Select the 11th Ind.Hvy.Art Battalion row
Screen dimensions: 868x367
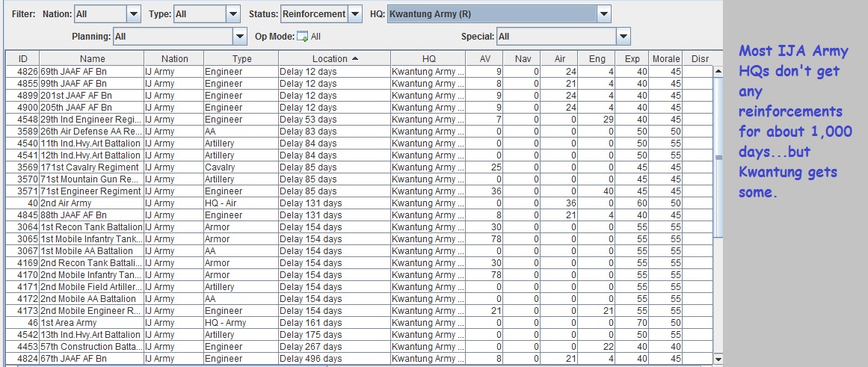tap(359, 144)
